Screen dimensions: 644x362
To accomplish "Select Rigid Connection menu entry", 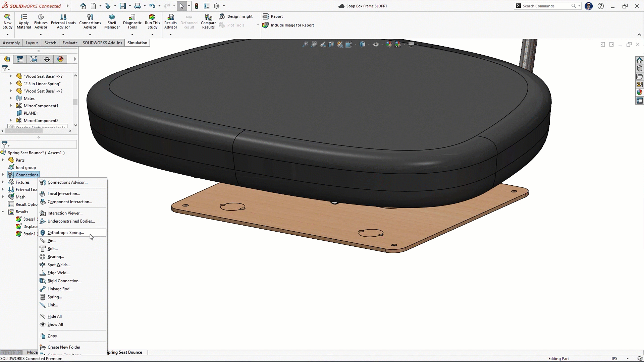I will (72, 281).
